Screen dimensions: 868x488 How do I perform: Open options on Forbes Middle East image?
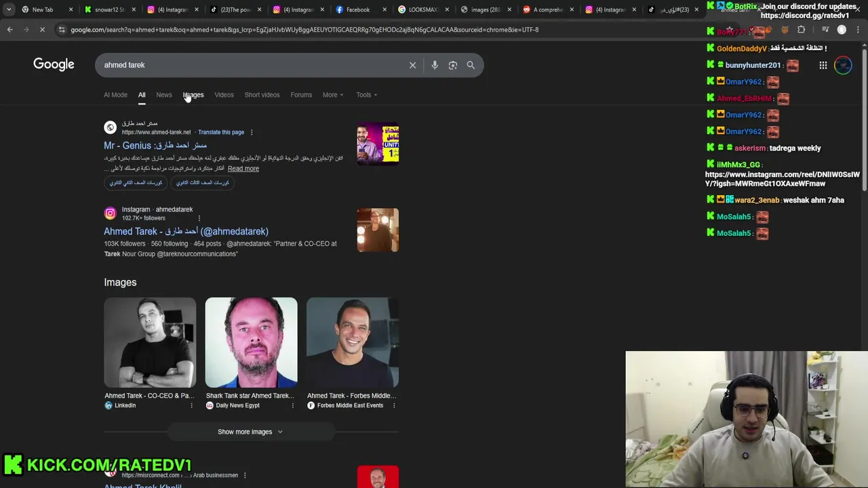(x=393, y=405)
